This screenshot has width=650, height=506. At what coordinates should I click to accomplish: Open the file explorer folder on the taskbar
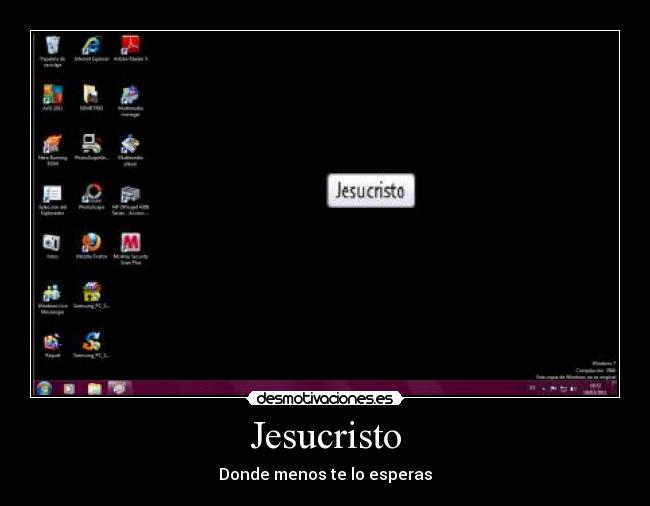pyautogui.click(x=95, y=389)
